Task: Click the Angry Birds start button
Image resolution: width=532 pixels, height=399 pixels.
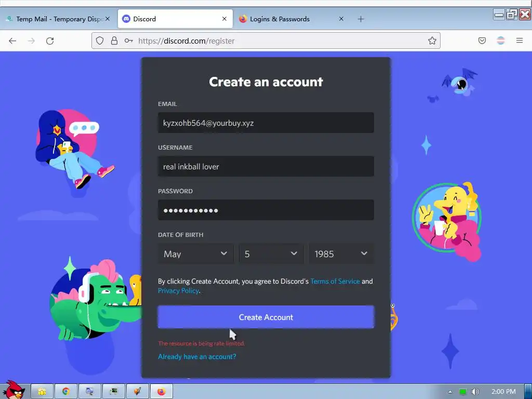Action: (x=14, y=390)
